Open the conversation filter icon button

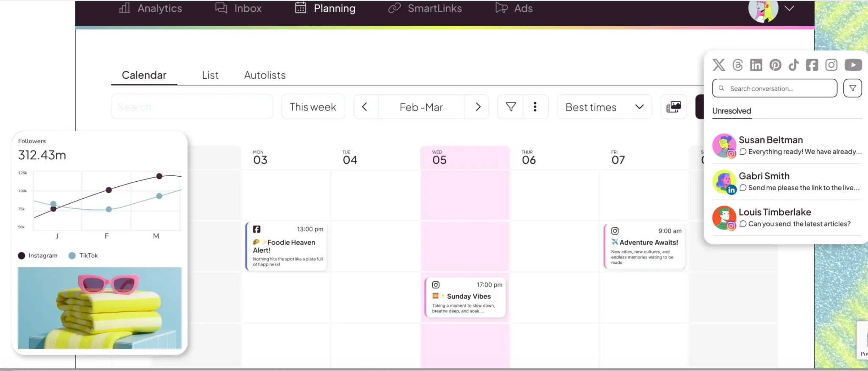tap(852, 89)
